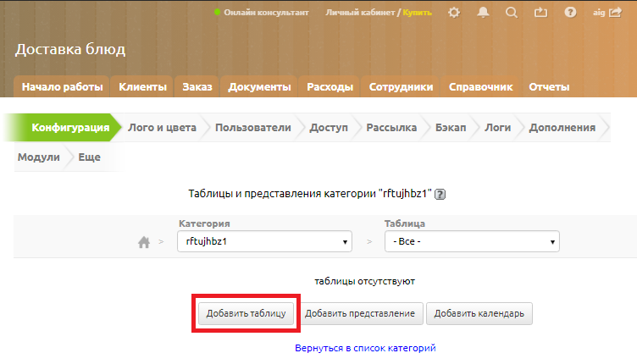Expand the Категория dropdown
The height and width of the screenshot is (364, 637).
tap(263, 241)
